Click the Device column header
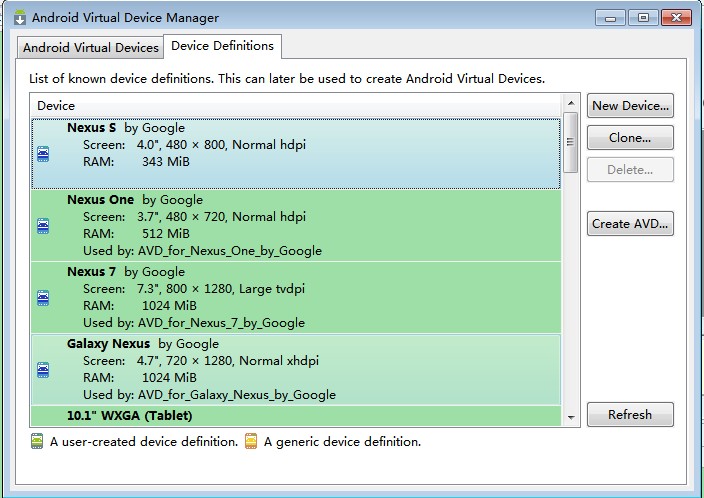The width and height of the screenshot is (704, 498). coord(296,106)
